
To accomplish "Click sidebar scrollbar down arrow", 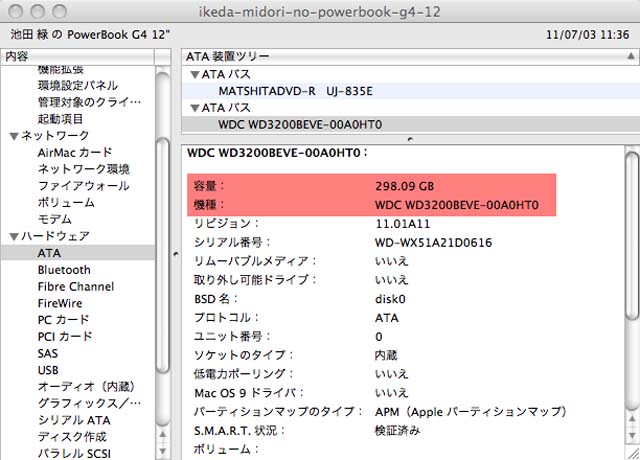I will (x=163, y=451).
